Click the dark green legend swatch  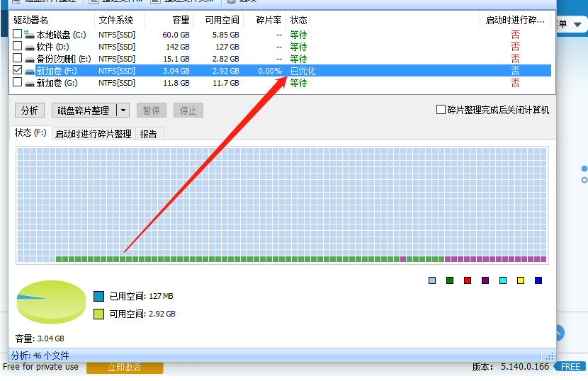(x=450, y=280)
